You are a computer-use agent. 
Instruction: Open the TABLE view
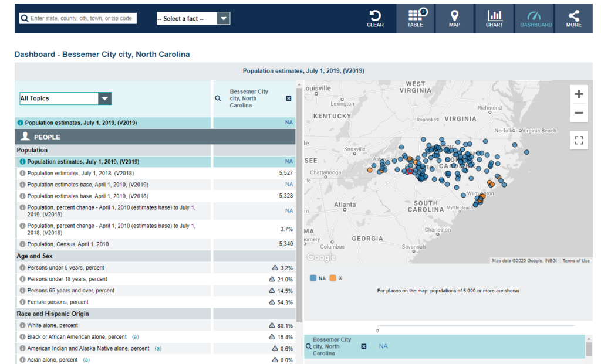point(416,18)
